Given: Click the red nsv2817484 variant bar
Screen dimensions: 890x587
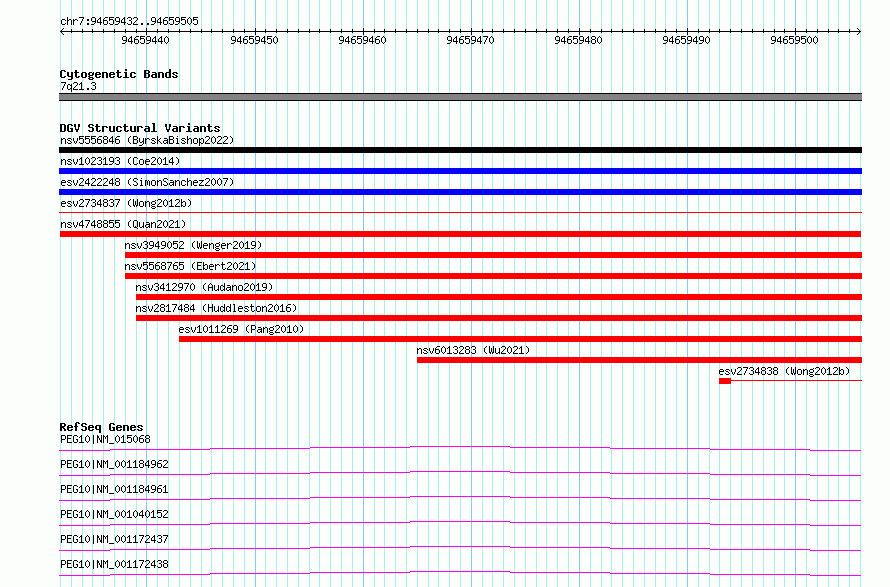Looking at the screenshot, I should (499, 318).
